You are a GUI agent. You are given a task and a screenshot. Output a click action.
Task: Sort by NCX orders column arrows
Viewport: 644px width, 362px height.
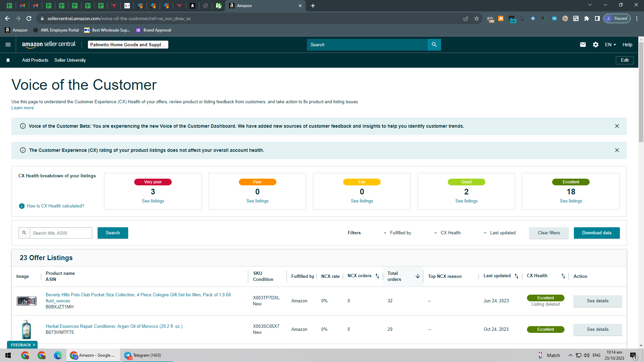click(x=377, y=276)
